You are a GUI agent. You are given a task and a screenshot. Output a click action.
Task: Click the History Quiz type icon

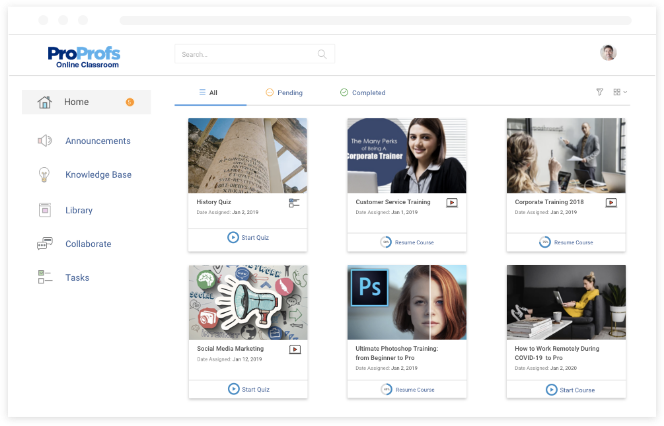pos(294,203)
